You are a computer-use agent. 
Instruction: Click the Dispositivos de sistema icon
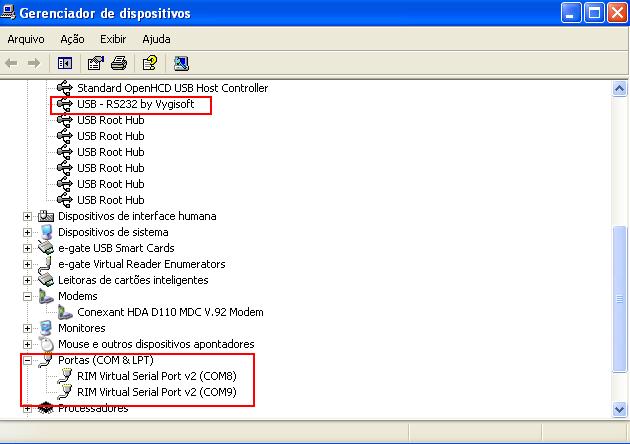point(46,232)
